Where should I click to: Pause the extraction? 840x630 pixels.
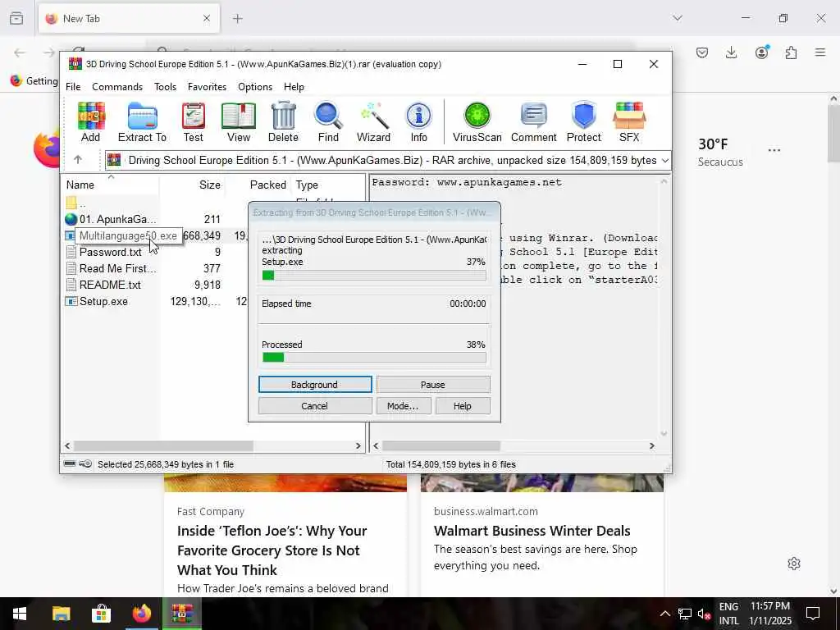click(x=433, y=385)
